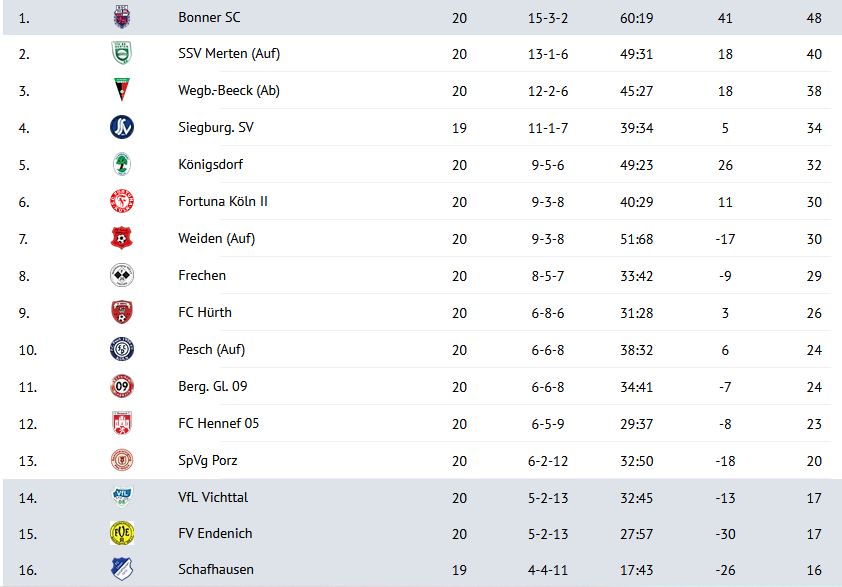Click the SSV Merten green crest
Image resolution: width=842 pixels, height=587 pixels.
click(x=122, y=53)
